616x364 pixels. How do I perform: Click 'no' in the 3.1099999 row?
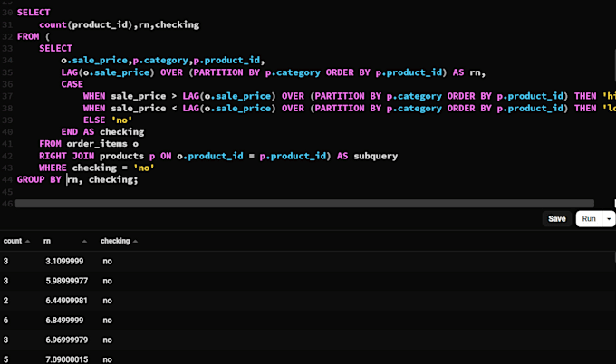pyautogui.click(x=107, y=261)
